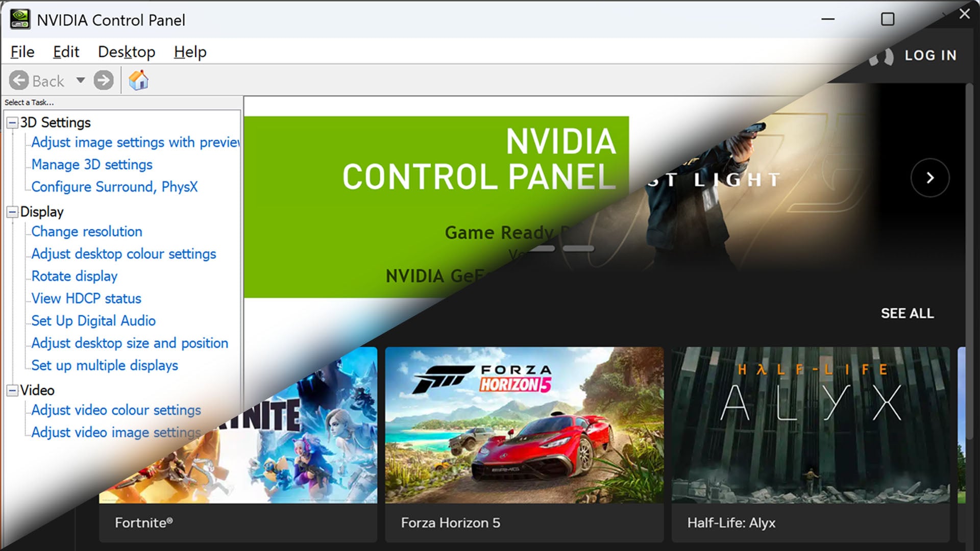The image size is (980, 551).
Task: Click the Display category label
Action: pyautogui.click(x=42, y=212)
